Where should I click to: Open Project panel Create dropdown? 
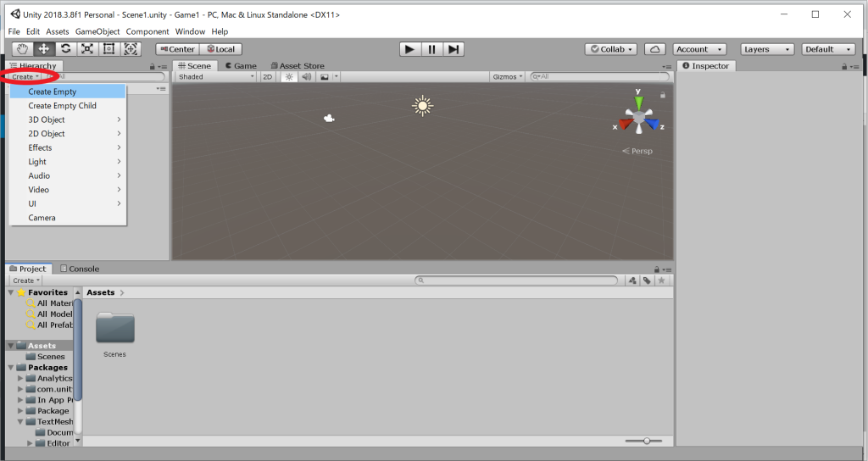point(26,280)
